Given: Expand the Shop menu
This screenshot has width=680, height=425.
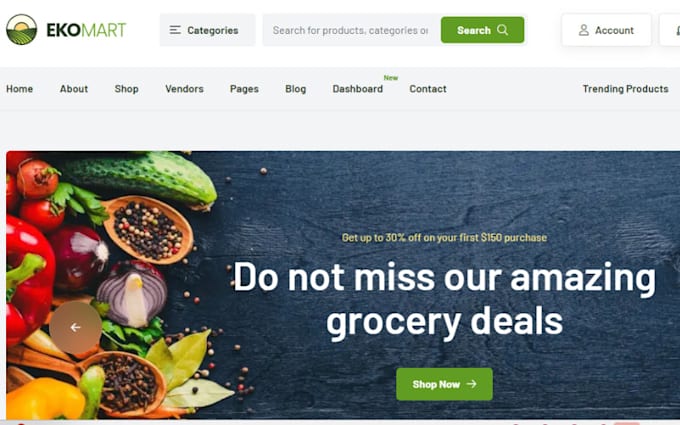Looking at the screenshot, I should (127, 89).
